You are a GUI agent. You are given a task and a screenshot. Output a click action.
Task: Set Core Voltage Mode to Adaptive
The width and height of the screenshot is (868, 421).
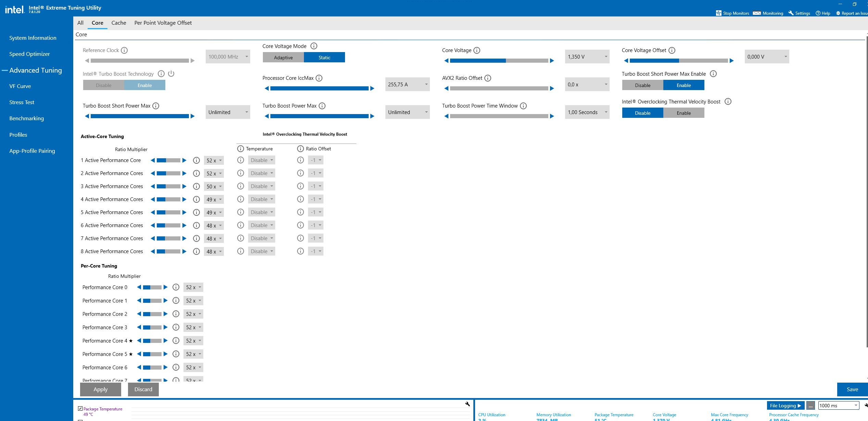283,57
